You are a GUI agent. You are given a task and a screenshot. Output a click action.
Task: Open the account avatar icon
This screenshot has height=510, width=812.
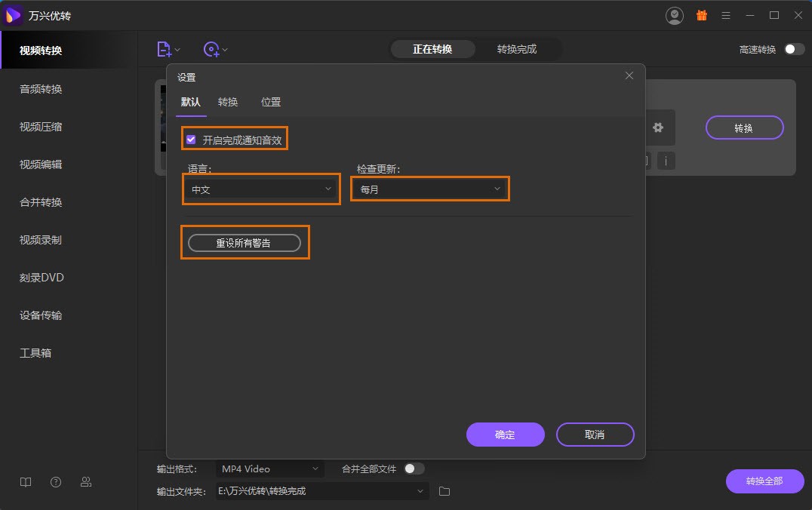point(674,15)
